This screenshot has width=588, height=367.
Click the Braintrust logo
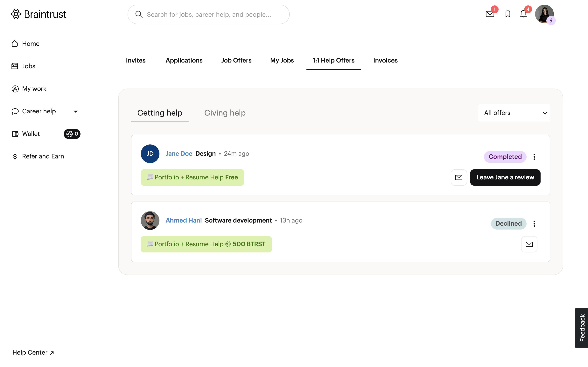coord(39,14)
